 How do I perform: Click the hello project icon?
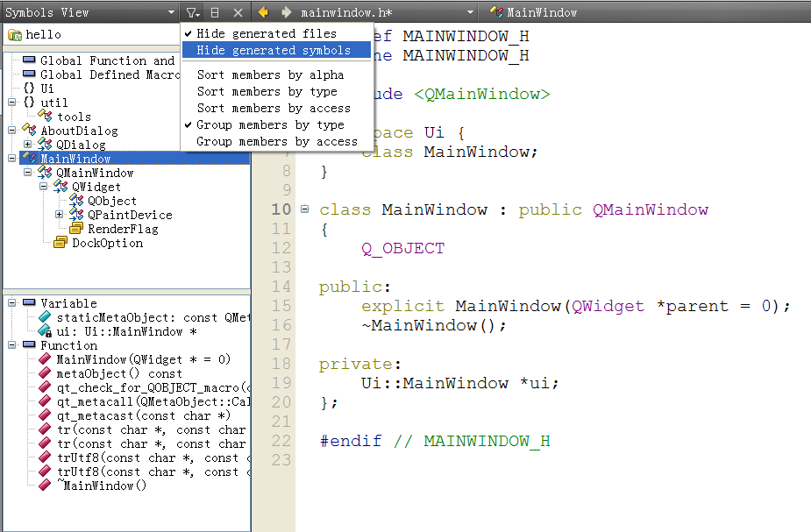click(x=15, y=34)
